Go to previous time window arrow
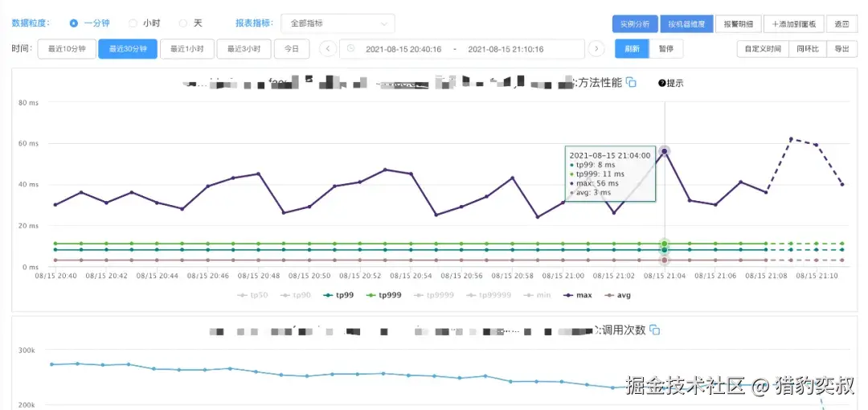Viewport: 868px width, 410px height. pyautogui.click(x=328, y=49)
